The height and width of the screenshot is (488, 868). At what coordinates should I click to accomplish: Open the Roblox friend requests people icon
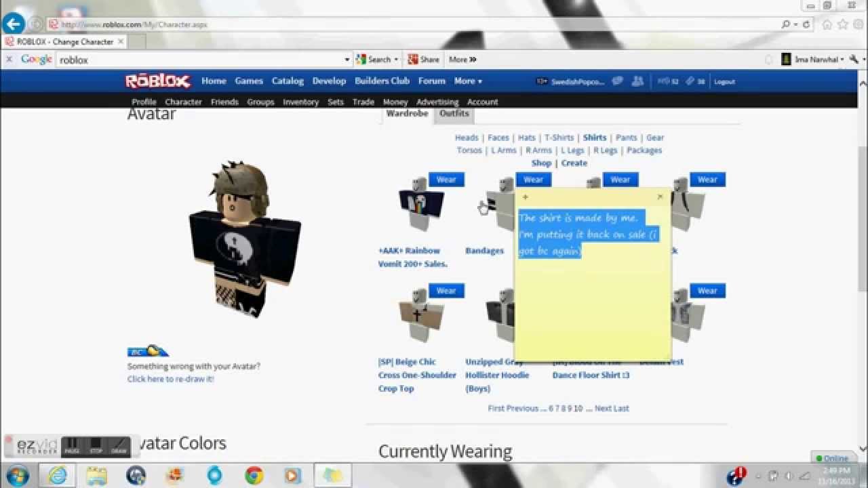tap(637, 81)
